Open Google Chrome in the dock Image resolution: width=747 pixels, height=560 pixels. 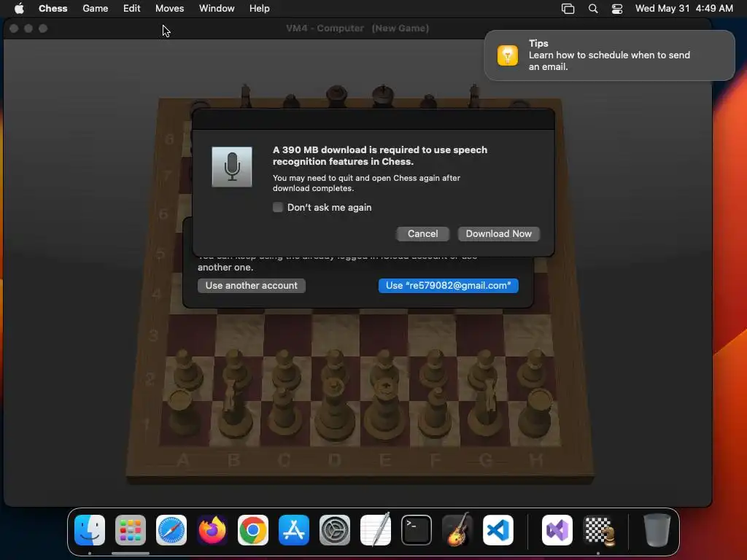point(253,530)
